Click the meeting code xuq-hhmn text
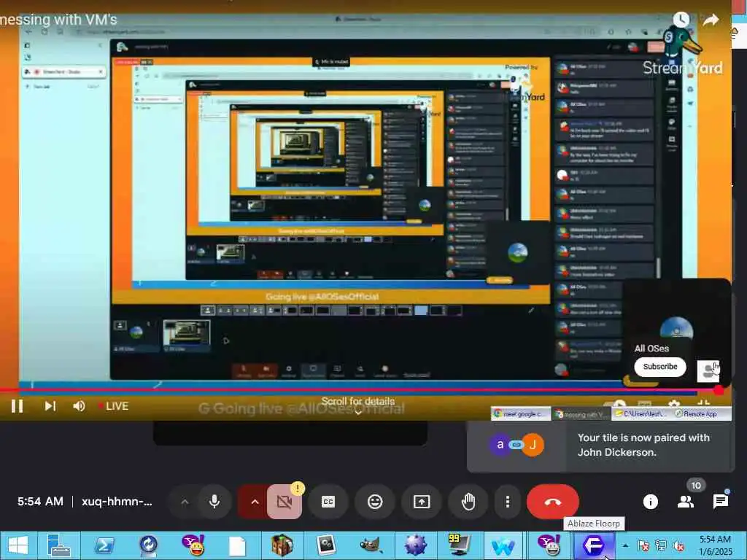The height and width of the screenshot is (560, 747). [x=117, y=502]
